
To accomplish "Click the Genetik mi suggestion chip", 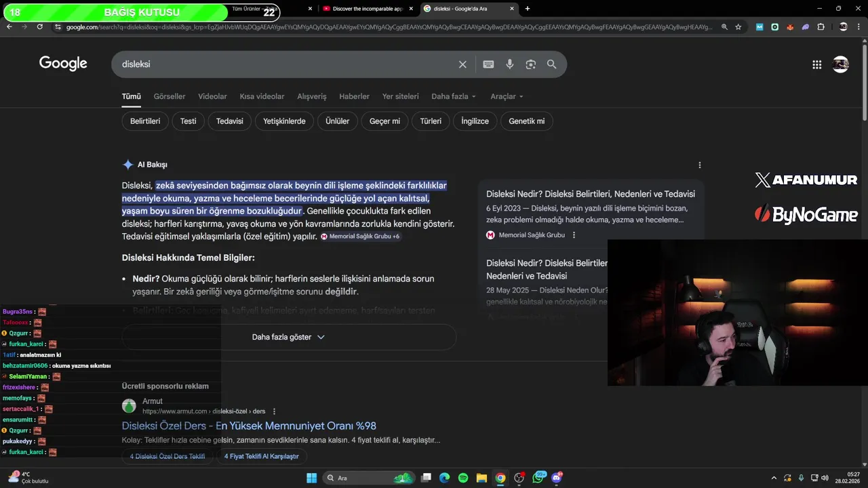I will tap(527, 121).
